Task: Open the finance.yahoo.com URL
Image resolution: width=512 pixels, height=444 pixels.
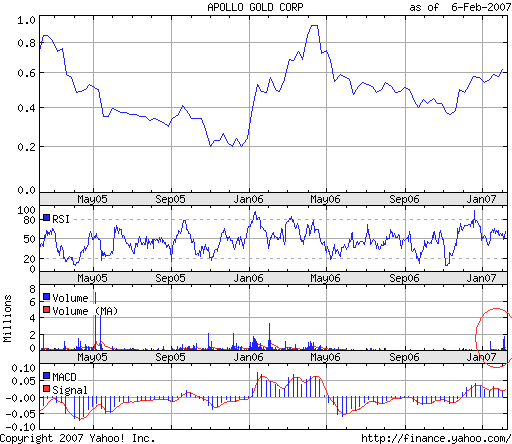Action: click(x=436, y=438)
